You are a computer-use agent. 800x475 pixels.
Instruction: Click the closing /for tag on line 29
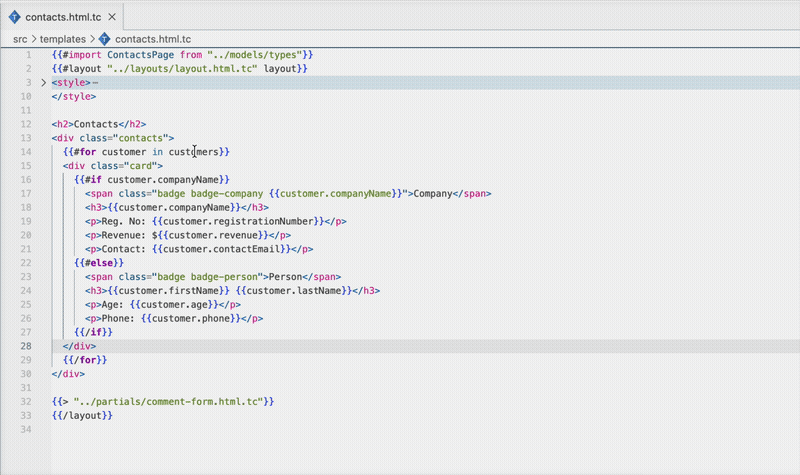pos(85,360)
